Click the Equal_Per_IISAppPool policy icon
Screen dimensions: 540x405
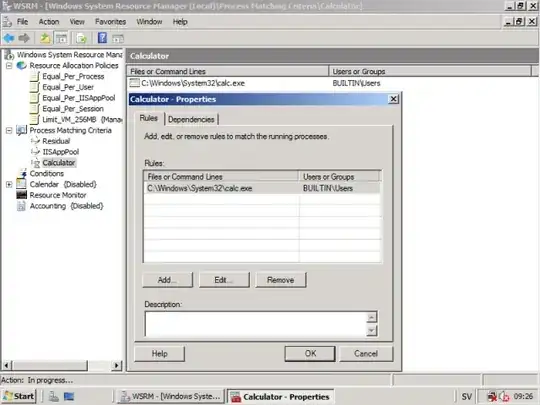(34, 98)
